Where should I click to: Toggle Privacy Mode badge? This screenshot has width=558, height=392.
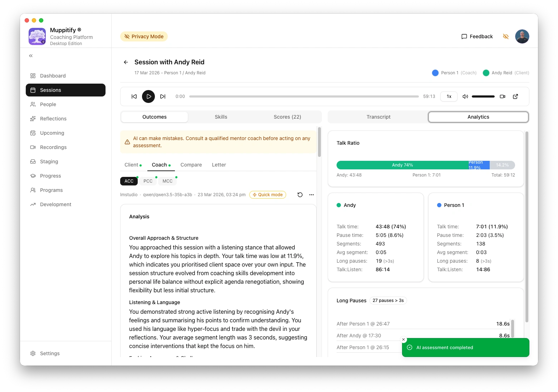coord(144,36)
